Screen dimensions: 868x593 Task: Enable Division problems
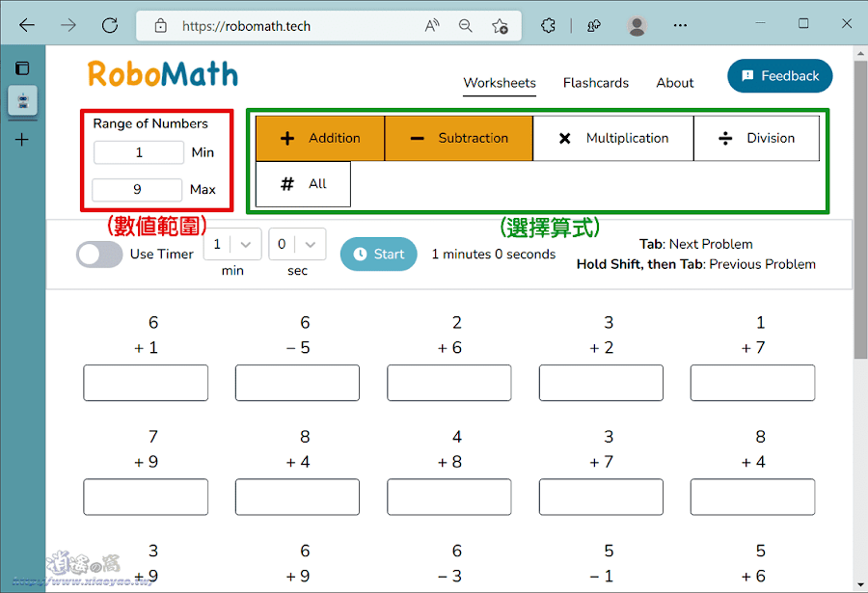pos(757,138)
